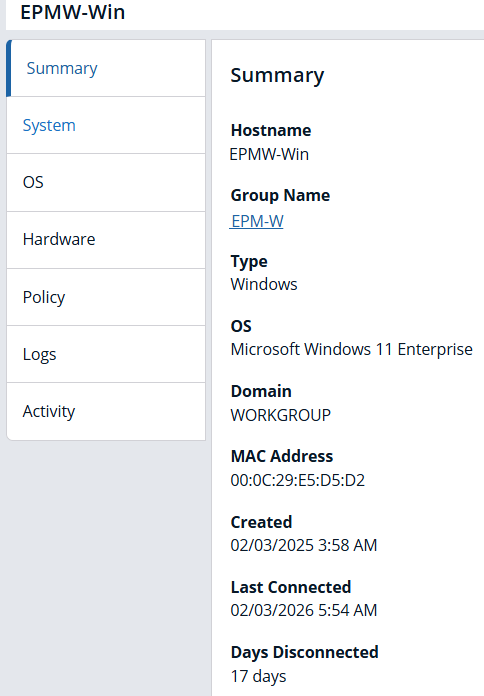The height and width of the screenshot is (696, 484).
Task: Click the 17 days disconnected value
Action: 258,676
